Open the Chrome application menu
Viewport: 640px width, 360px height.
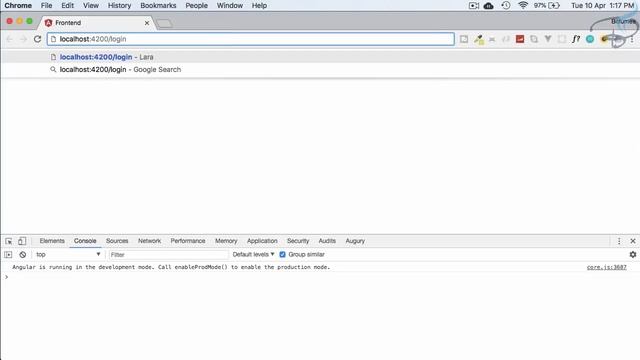18,5
